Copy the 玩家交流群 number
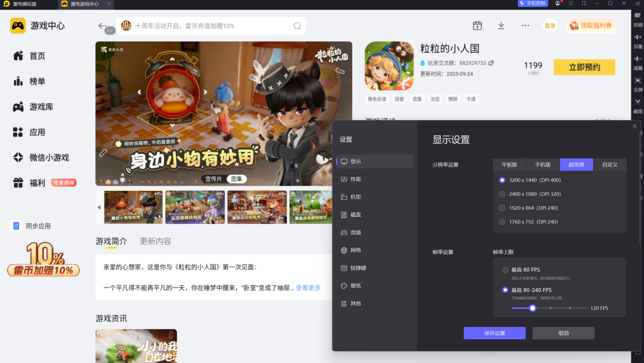Screen dimensions: 644x363 coord(491,63)
